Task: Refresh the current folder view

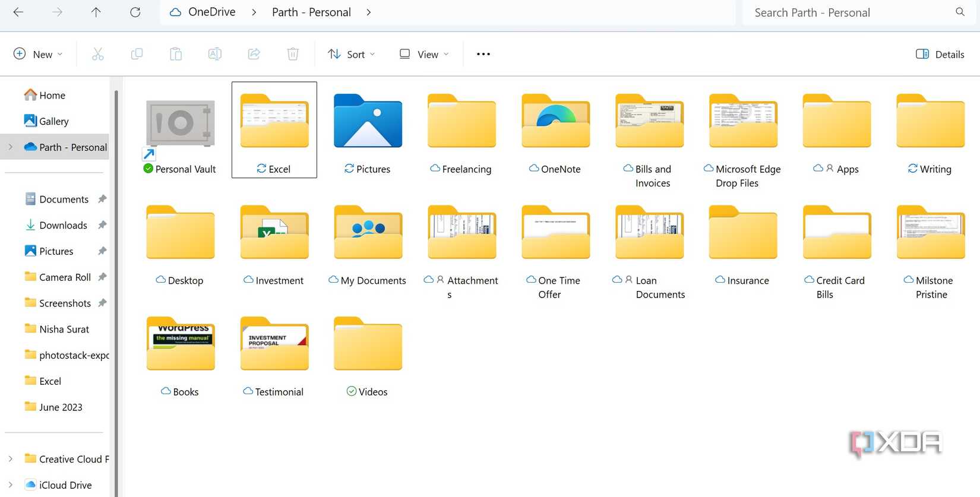Action: click(135, 12)
